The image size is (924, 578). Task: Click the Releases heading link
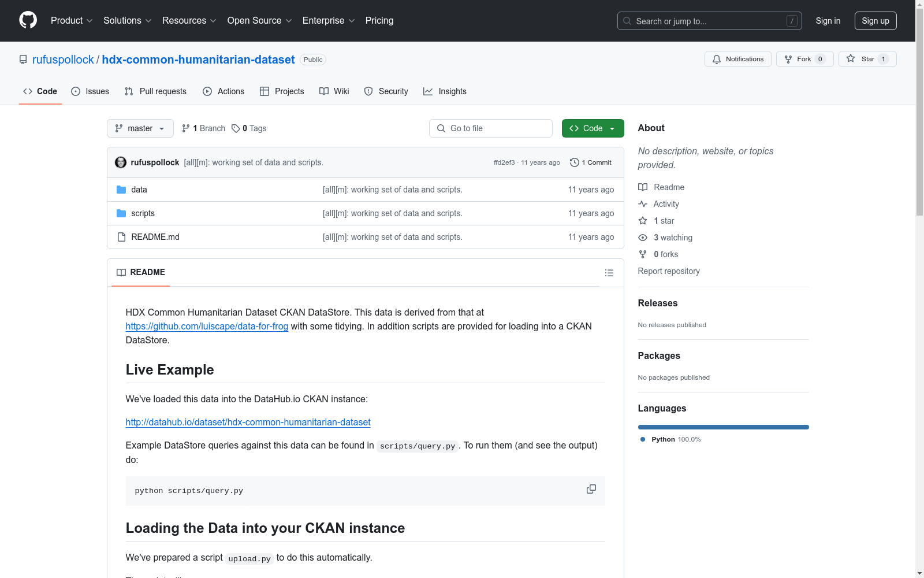tap(658, 303)
